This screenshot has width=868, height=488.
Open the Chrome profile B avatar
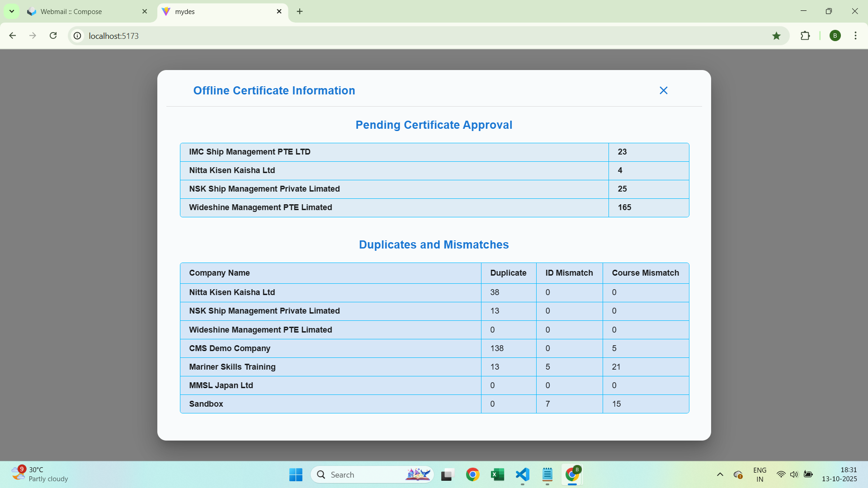point(835,36)
